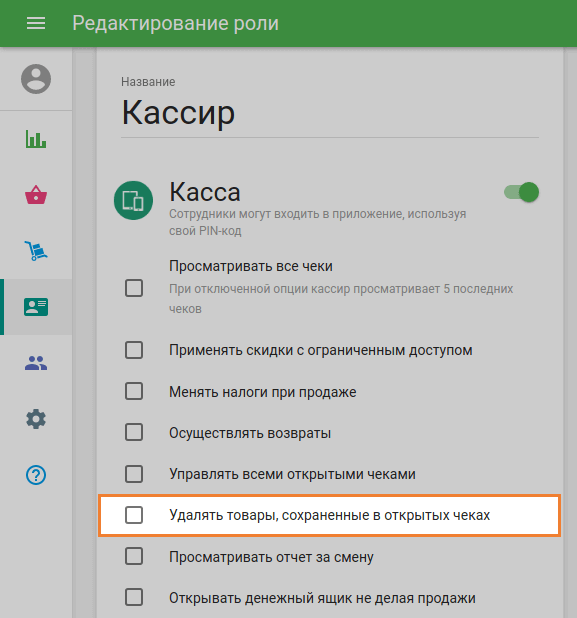Check the Просматривать все чеки checkbox

click(134, 288)
